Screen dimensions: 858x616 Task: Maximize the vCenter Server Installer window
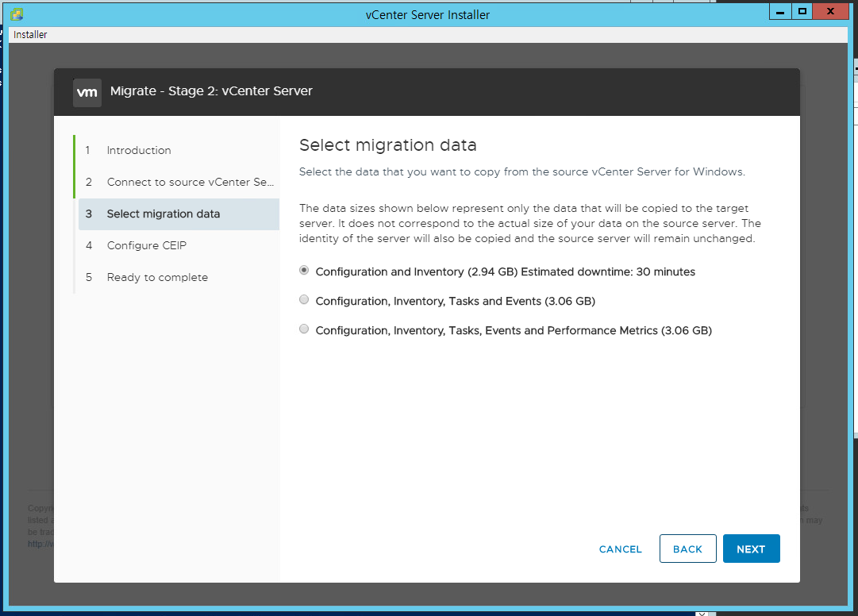(x=802, y=11)
